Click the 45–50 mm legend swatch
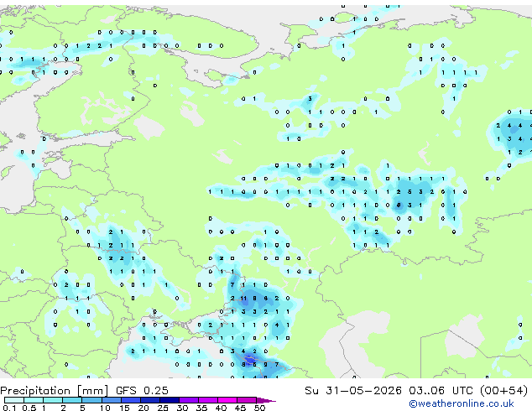 pyautogui.click(x=247, y=400)
